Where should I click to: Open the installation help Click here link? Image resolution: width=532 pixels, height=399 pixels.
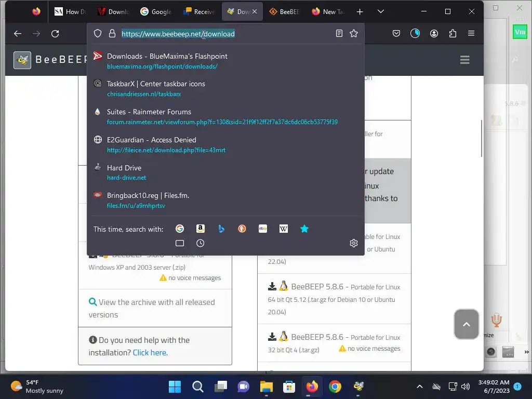150,353
